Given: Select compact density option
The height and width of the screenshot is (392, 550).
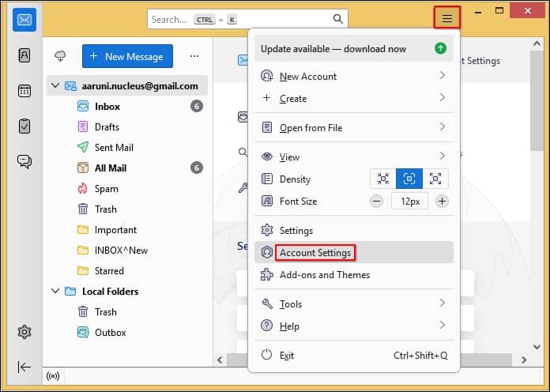Looking at the screenshot, I should click(x=383, y=179).
